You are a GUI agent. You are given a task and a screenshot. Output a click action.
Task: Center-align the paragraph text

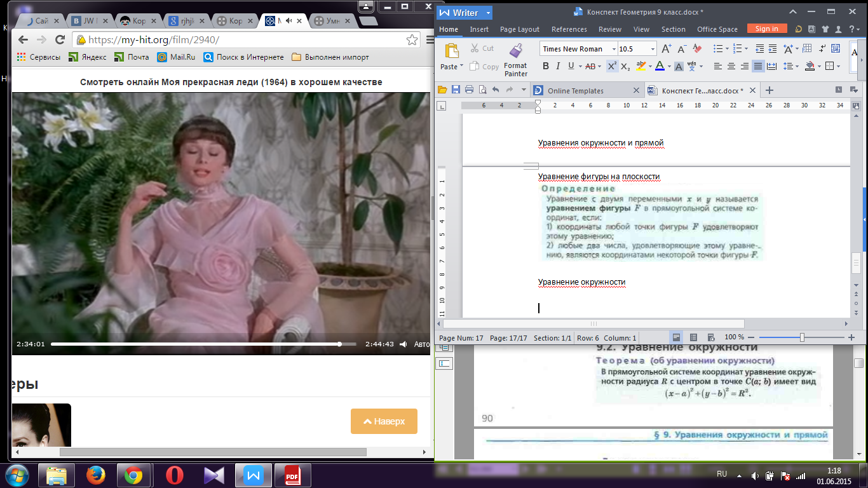tap(731, 66)
